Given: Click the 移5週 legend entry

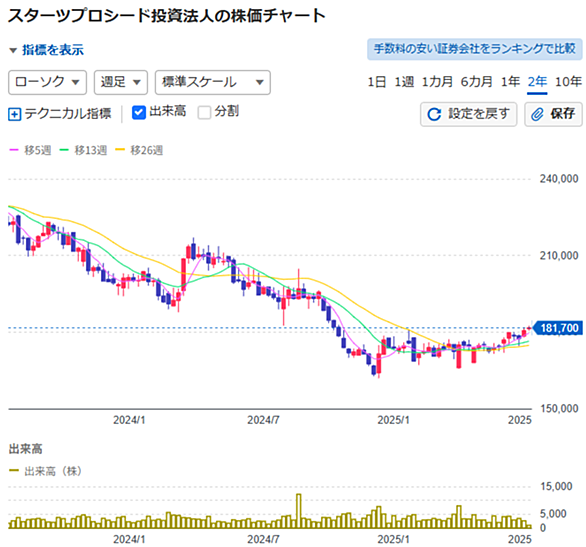Looking at the screenshot, I should tap(30, 150).
